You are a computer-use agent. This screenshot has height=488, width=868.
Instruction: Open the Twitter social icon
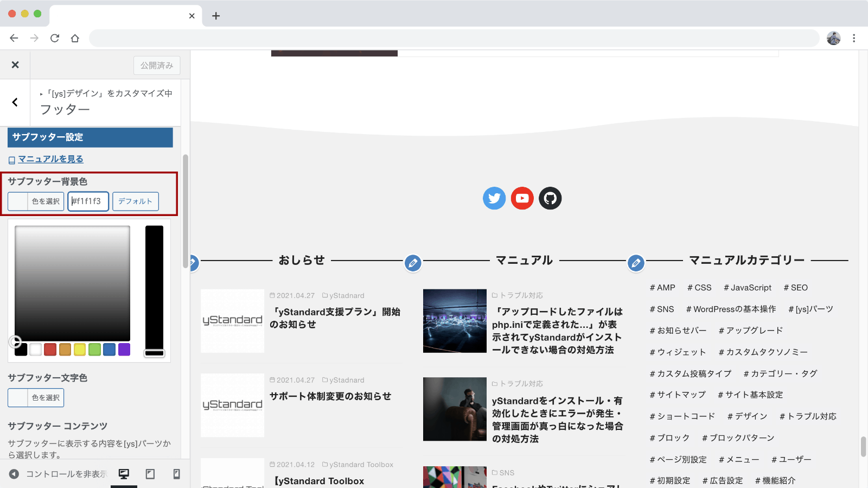click(x=494, y=198)
